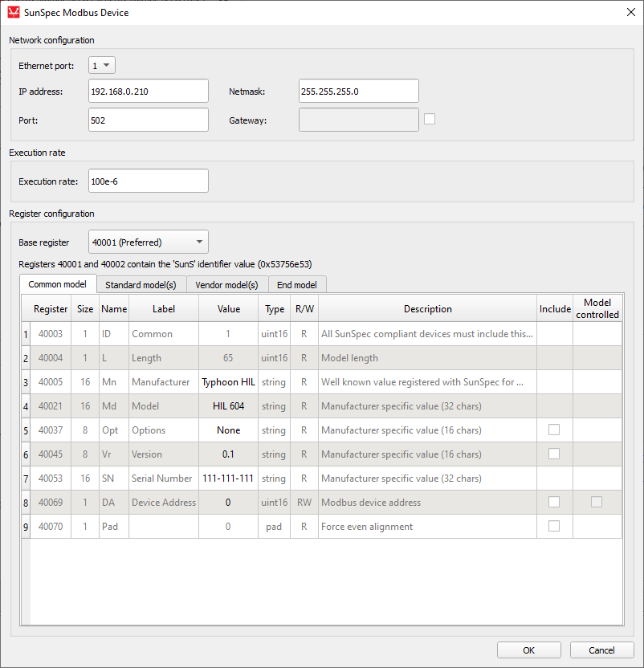Viewport: 644px width, 668px height.
Task: Select the Execution rate text field
Action: point(149,181)
